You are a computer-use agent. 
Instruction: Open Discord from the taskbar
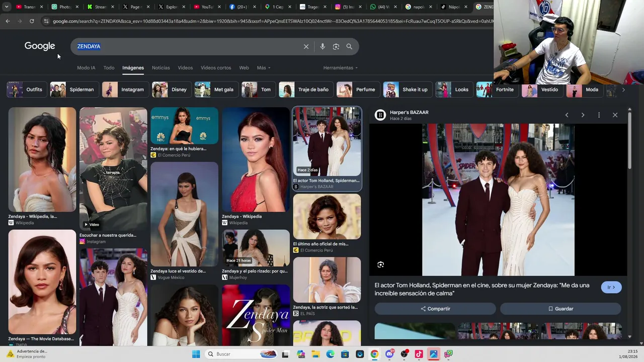(x=389, y=354)
